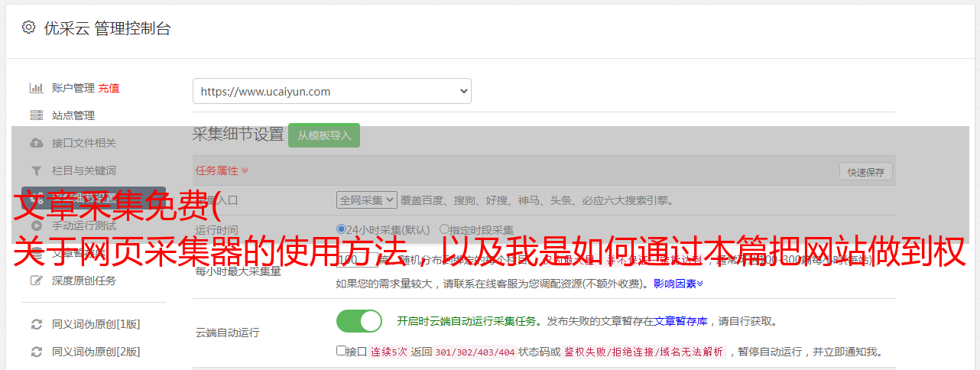Viewport: 980px width, 370px height.
Task: Click the cloud upload icon beside 接口文件相关
Action: coord(36,143)
